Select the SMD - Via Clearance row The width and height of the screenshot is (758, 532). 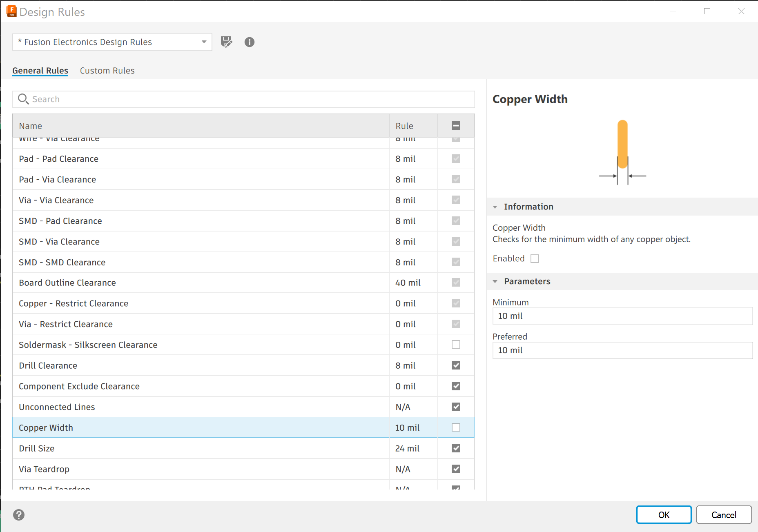click(x=243, y=242)
